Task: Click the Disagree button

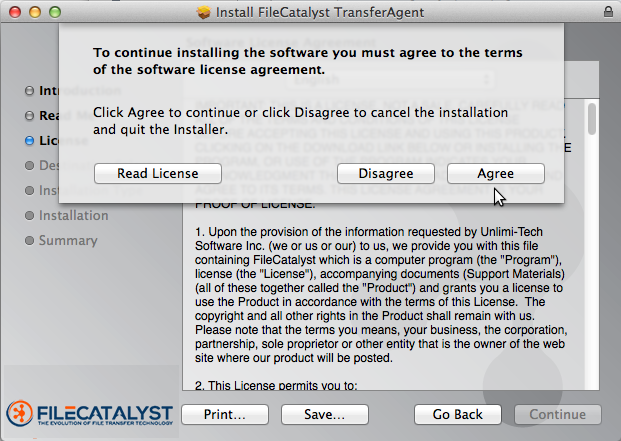Action: [x=385, y=173]
